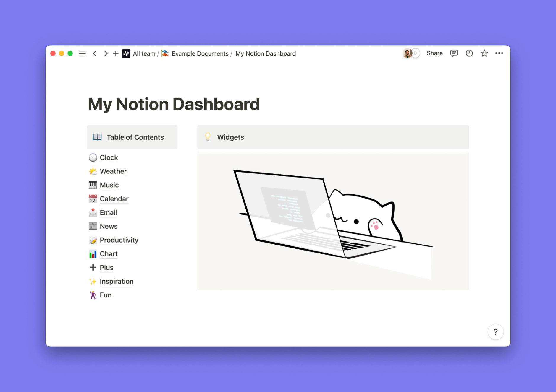Click the Example Documents page icon
The height and width of the screenshot is (392, 556).
[165, 53]
